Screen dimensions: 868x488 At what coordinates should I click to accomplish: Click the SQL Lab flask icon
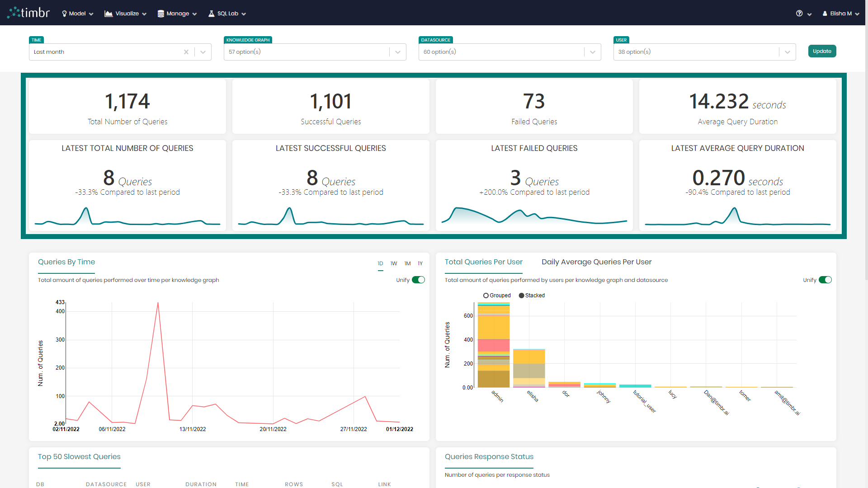[211, 13]
